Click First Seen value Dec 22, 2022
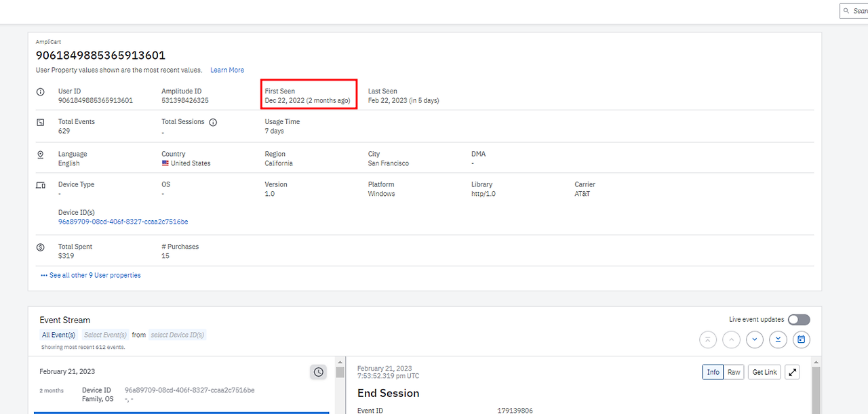Image resolution: width=868 pixels, height=414 pixels. point(307,100)
